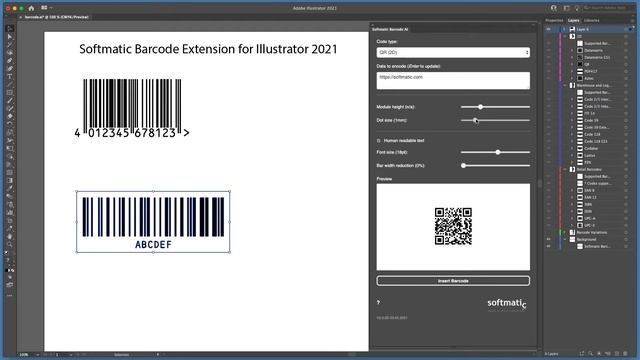Open the Arrange Documents icon
Image resolution: width=640 pixels, height=360 pixels.
(44, 8)
